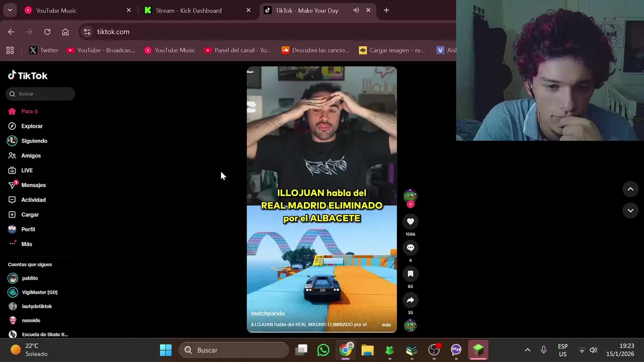Image resolution: width=644 pixels, height=362 pixels.
Task: Open followed account VigiMaster [GD]
Action: click(x=40, y=292)
